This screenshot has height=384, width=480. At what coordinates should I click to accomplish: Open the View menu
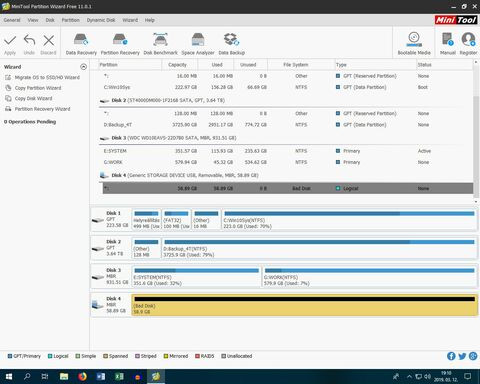pyautogui.click(x=33, y=20)
